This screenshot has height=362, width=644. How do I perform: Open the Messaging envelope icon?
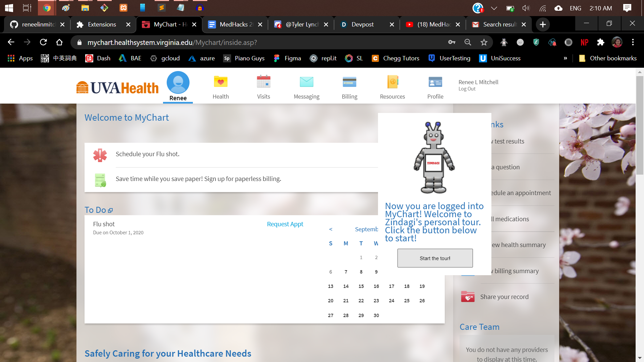(x=306, y=82)
